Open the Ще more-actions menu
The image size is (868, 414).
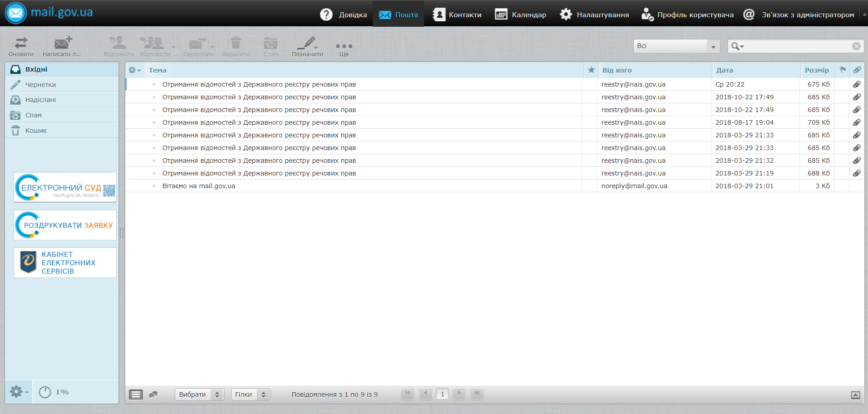(344, 48)
